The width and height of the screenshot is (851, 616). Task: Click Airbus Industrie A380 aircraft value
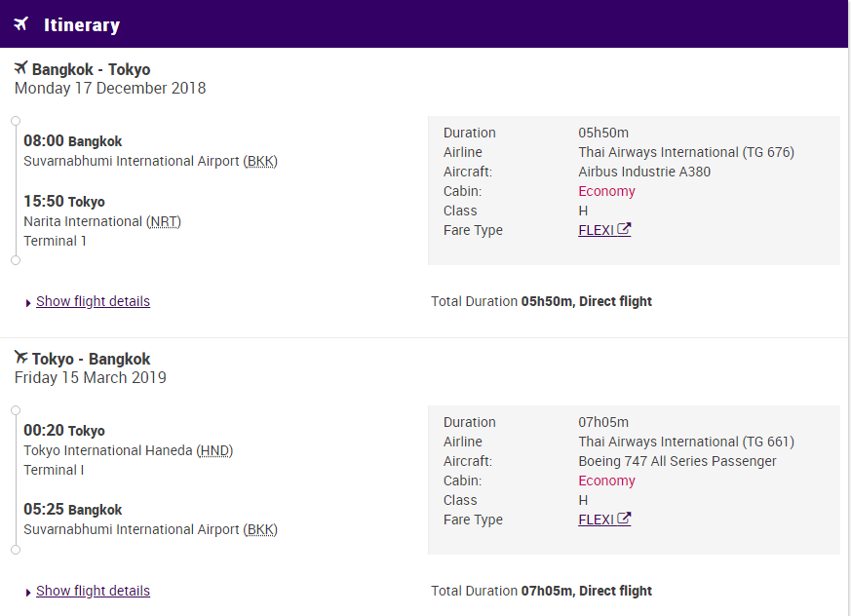coord(644,172)
